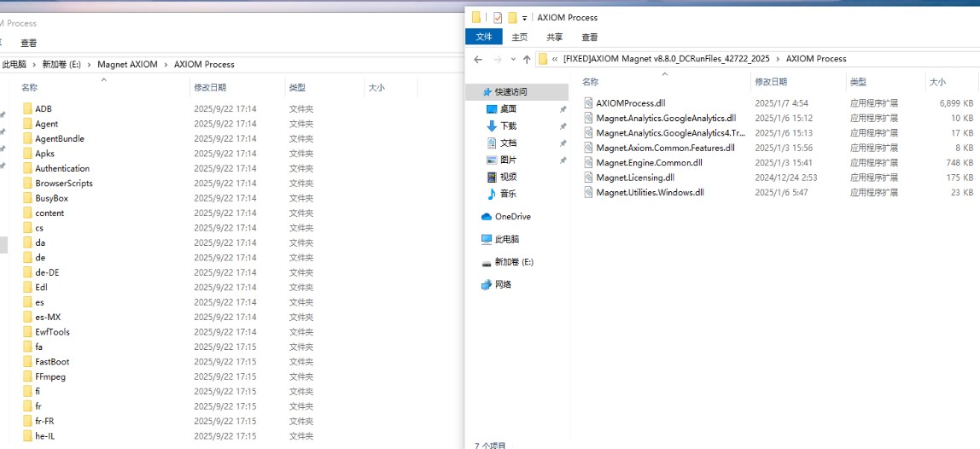Select the Authentication folder icon

26,168
